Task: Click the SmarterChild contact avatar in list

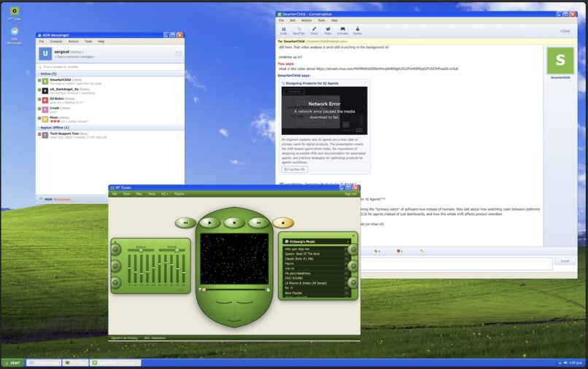Action: [x=45, y=81]
